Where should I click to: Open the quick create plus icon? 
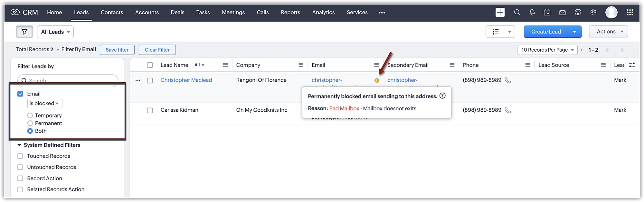click(x=500, y=12)
